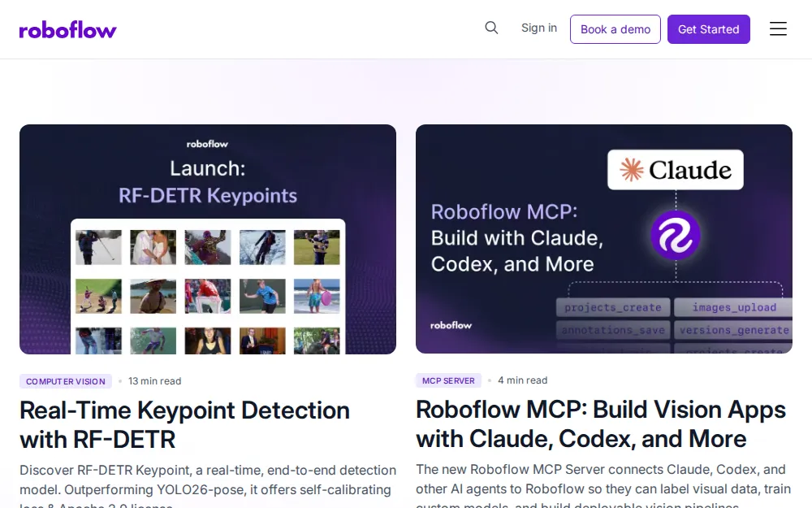Click Sign in
812x508 pixels.
pos(539,28)
